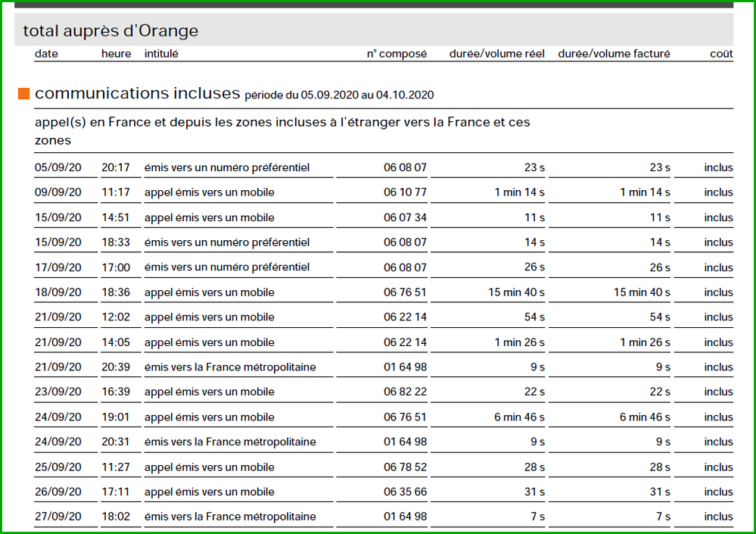Select time 18:33
Viewport: 756px width, 534px height.
[x=116, y=242]
